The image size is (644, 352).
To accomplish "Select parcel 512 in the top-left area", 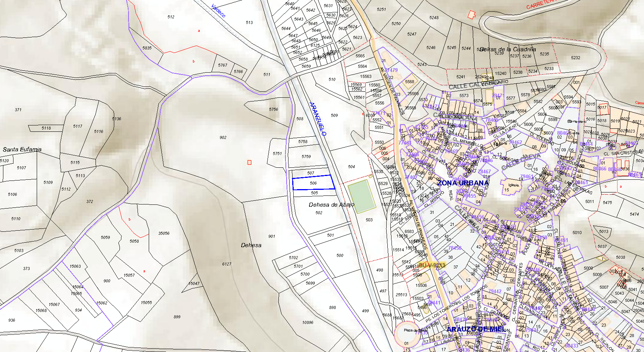I will pyautogui.click(x=171, y=17).
